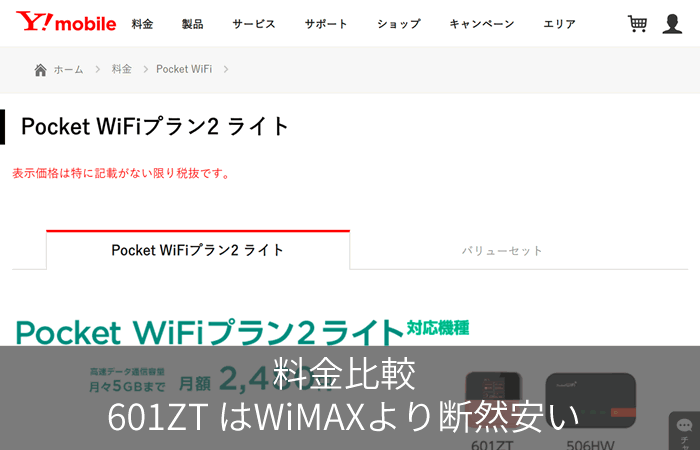Viewport: 700px width, 450px height.
Task: Open the 料金 menu
Action: (x=142, y=24)
